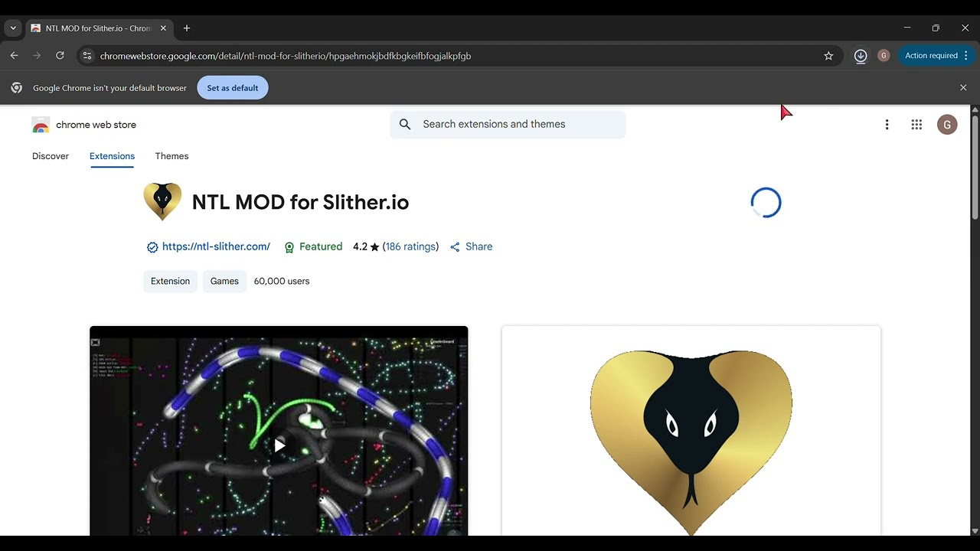Open the Google account avatar on the page
The width and height of the screenshot is (980, 551).
pyautogui.click(x=947, y=125)
